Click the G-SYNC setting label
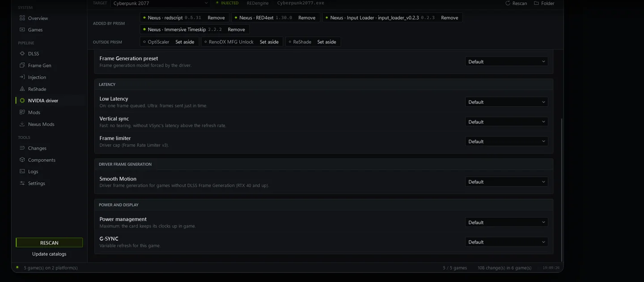The height and width of the screenshot is (282, 644). [x=109, y=239]
